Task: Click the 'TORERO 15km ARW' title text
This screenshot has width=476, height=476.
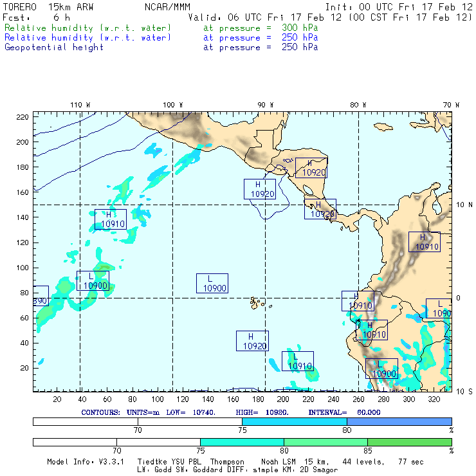Action: (x=48, y=7)
